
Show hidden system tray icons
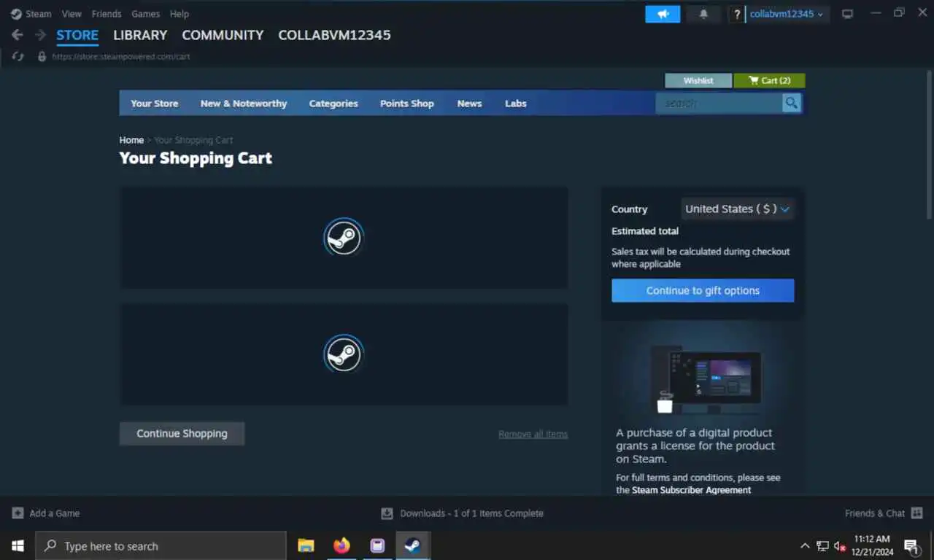805,545
